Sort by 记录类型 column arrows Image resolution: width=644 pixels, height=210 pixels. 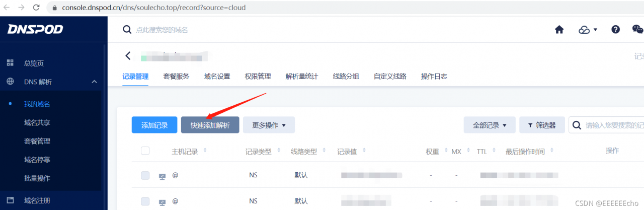pyautogui.click(x=278, y=151)
